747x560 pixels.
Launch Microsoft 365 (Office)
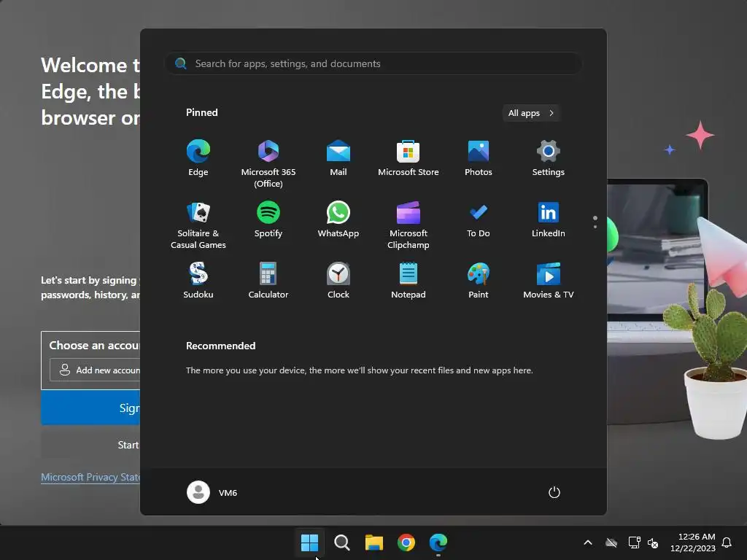tap(268, 163)
